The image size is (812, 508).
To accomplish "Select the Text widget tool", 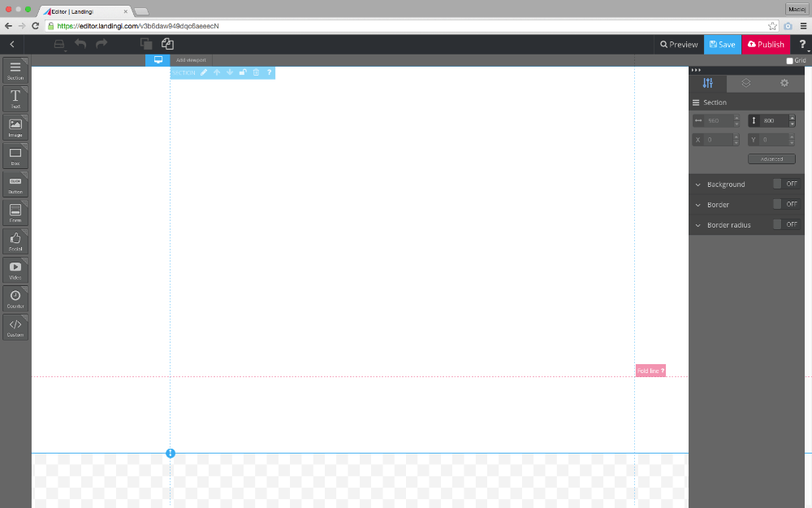I will point(15,99).
